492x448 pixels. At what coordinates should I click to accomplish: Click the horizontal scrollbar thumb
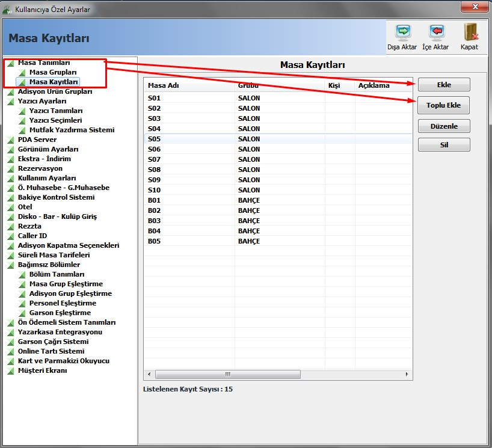[x=228, y=374]
